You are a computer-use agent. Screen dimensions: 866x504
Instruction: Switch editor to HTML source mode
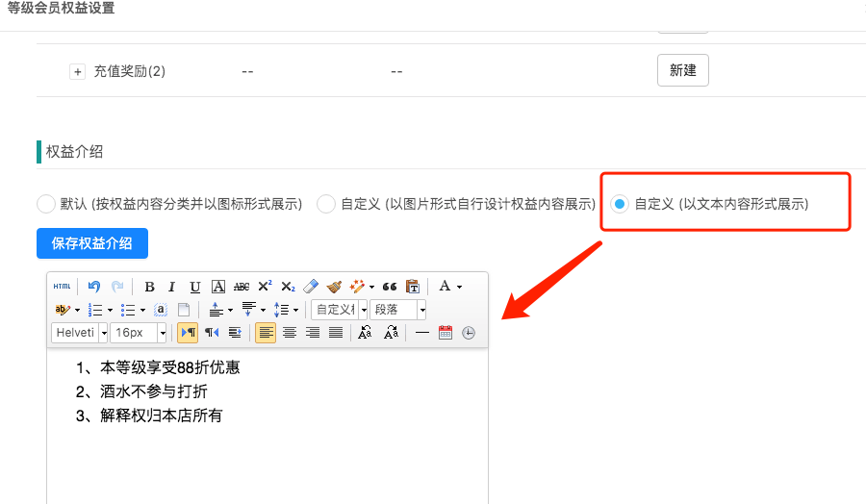point(62,287)
